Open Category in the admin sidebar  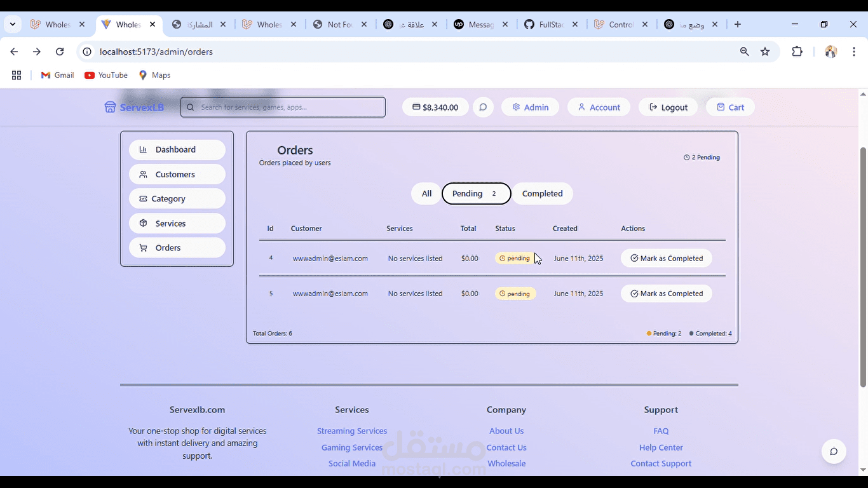[177, 199]
